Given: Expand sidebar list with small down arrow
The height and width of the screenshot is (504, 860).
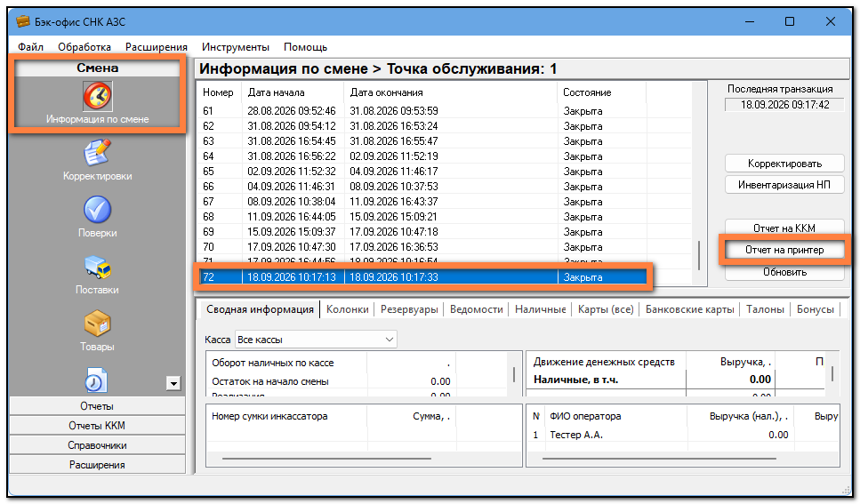Looking at the screenshot, I should [173, 383].
